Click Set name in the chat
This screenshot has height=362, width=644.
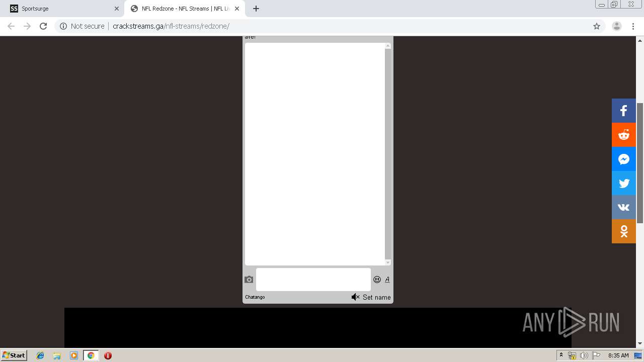pos(377,297)
